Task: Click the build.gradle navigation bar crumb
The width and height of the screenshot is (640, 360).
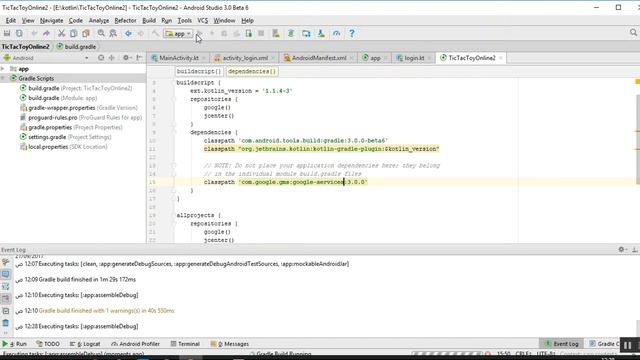Action: (x=77, y=47)
